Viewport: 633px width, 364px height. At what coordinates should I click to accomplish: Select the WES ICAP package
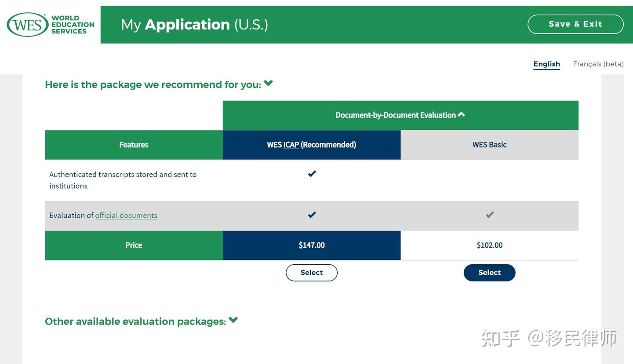[x=312, y=273]
